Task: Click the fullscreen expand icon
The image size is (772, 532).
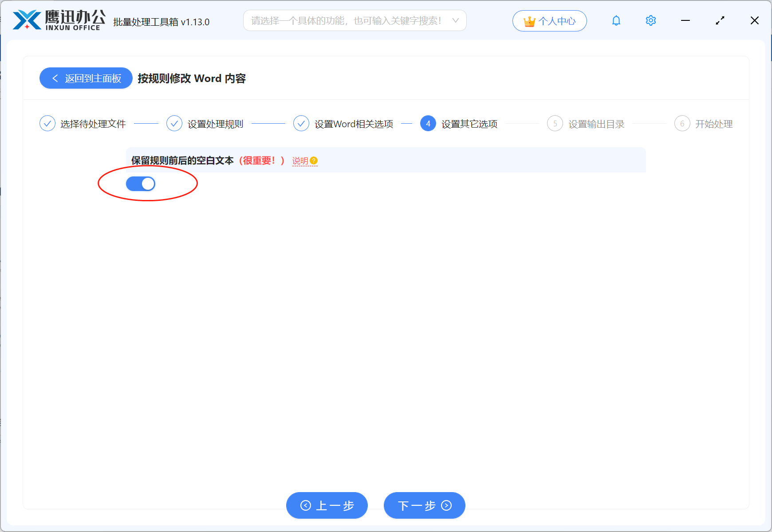Action: [720, 20]
